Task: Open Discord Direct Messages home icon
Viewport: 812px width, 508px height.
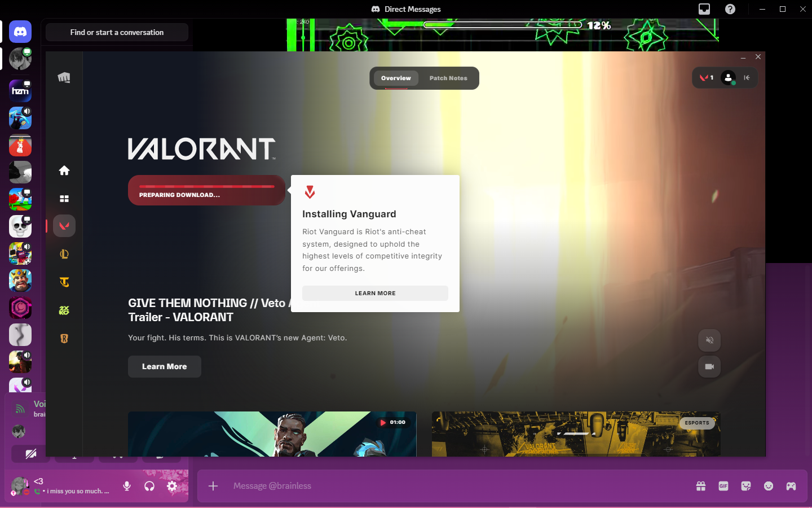Action: pos(20,32)
